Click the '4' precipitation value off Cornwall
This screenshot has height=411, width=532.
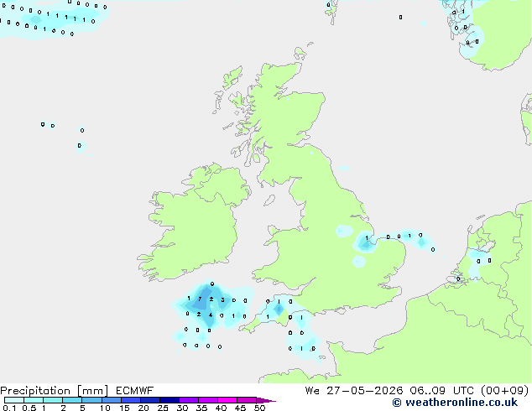point(211,315)
